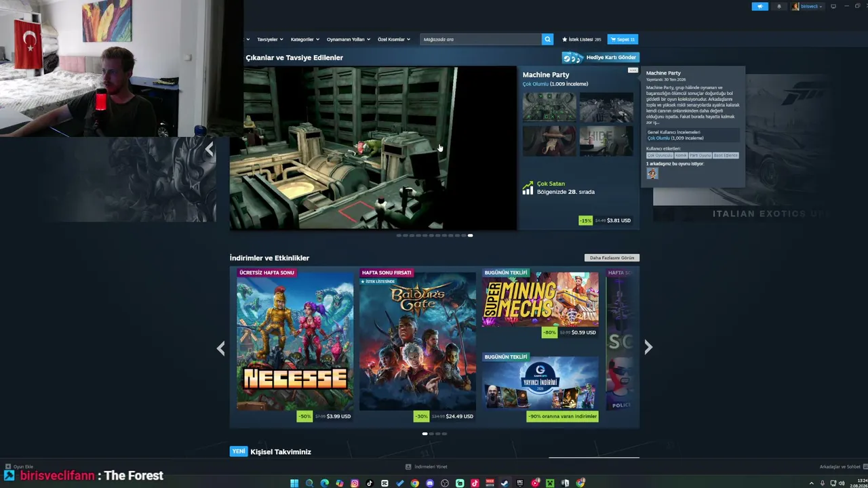Screen dimensions: 868x488
Task: Open CapCut from the taskbar
Action: [x=384, y=483]
